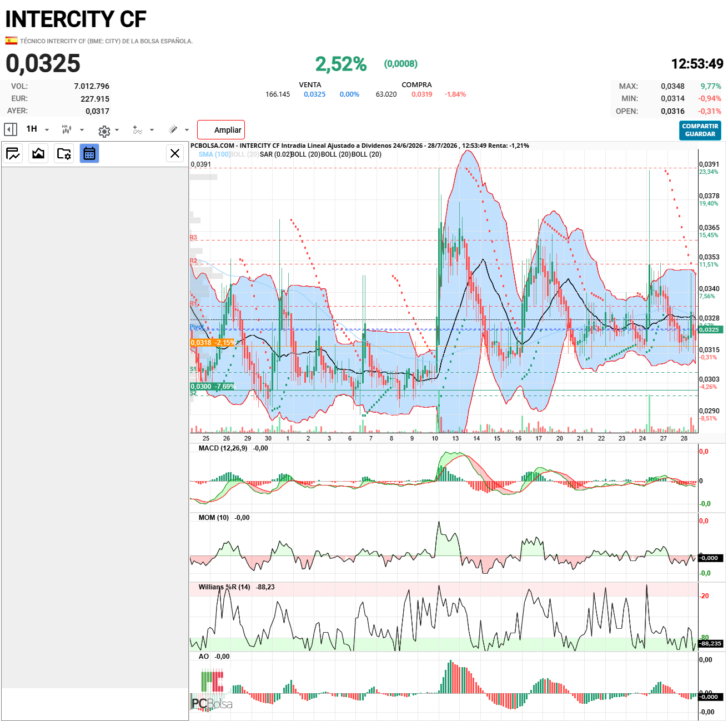Click the HA candlestick chart type icon
Viewport: 728px width, 721px height.
pyautogui.click(x=67, y=129)
